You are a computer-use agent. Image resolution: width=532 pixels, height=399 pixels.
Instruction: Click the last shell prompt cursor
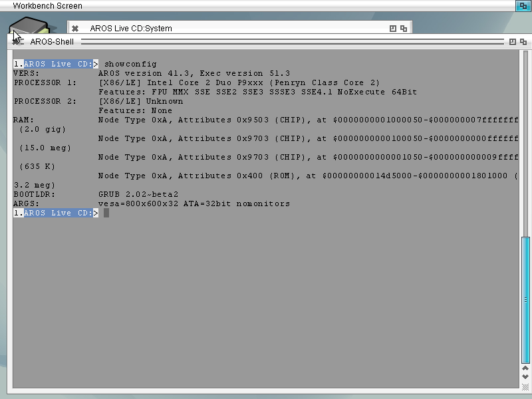point(106,213)
